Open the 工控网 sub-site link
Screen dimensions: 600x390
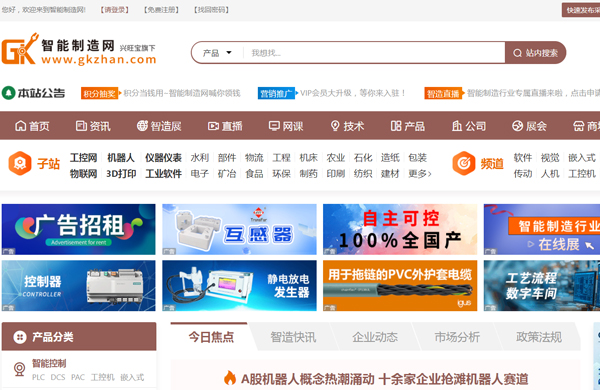coord(83,158)
